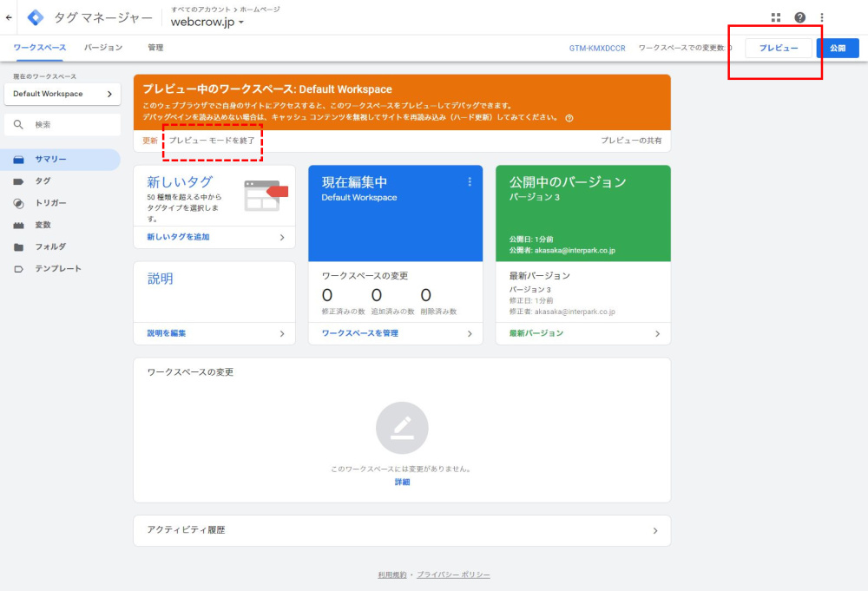Switch to the バージョン tab
868x591 pixels.
[103, 48]
